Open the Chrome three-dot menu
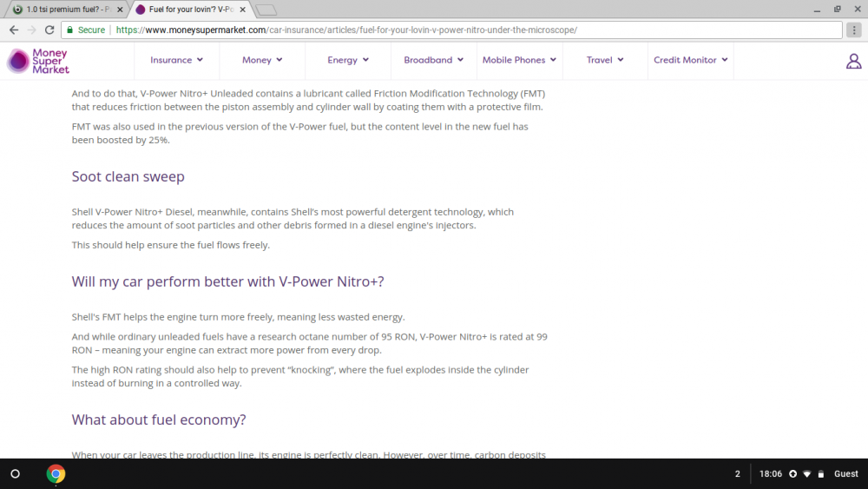This screenshot has width=868, height=489. (x=854, y=30)
